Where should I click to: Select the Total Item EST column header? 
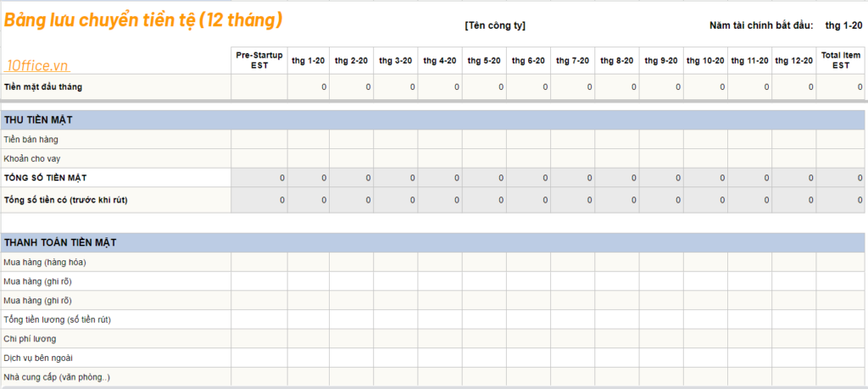tap(840, 60)
